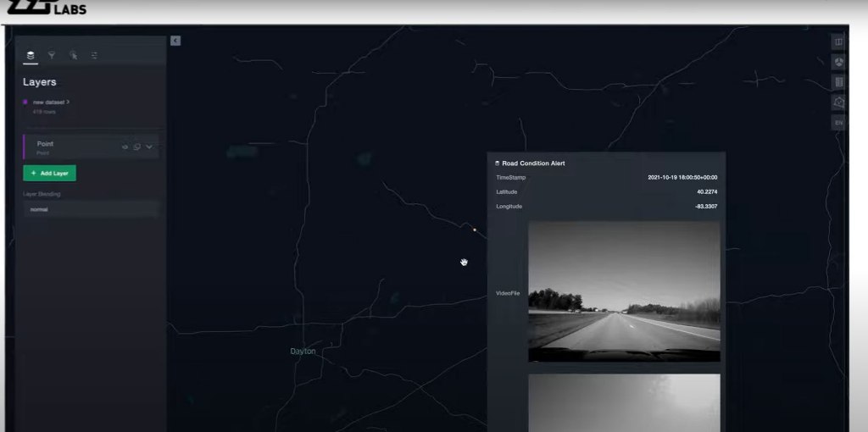Activate the draw on map tool
Viewport: 868px width, 432px height.
[x=838, y=102]
